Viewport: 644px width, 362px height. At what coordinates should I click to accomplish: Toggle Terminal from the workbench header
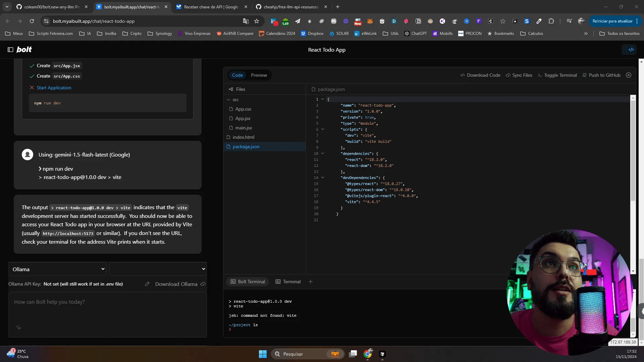557,75
